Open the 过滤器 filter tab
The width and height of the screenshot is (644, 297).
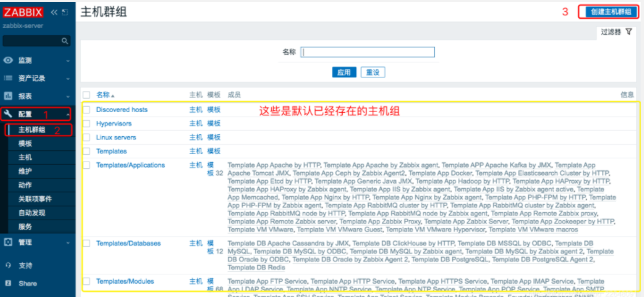tap(611, 32)
